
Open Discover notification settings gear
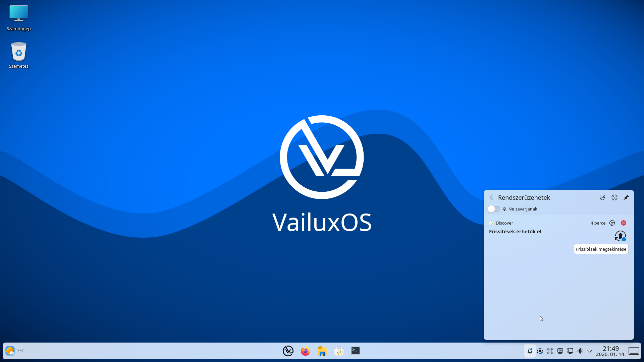pyautogui.click(x=612, y=223)
